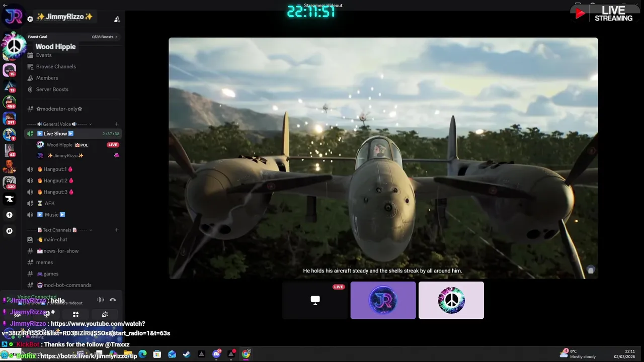Open the Activities launcher button
This screenshot has width=644, height=362.
click(75, 314)
